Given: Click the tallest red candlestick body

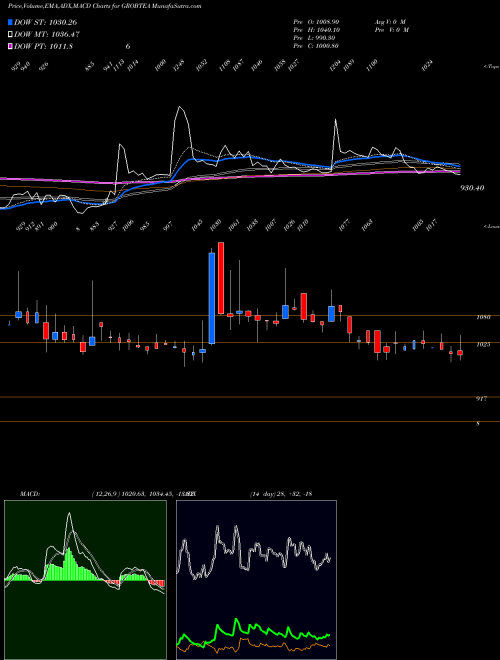Looking at the screenshot, I should pos(221,278).
